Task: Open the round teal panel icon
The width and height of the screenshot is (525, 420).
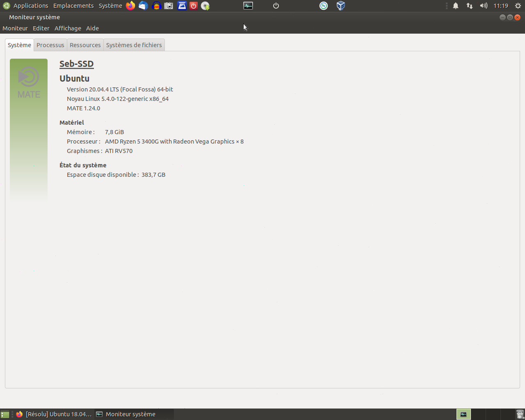Action: click(x=324, y=6)
